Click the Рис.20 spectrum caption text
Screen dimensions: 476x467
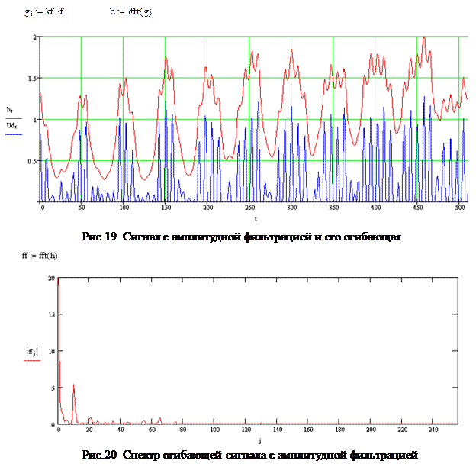coord(251,455)
